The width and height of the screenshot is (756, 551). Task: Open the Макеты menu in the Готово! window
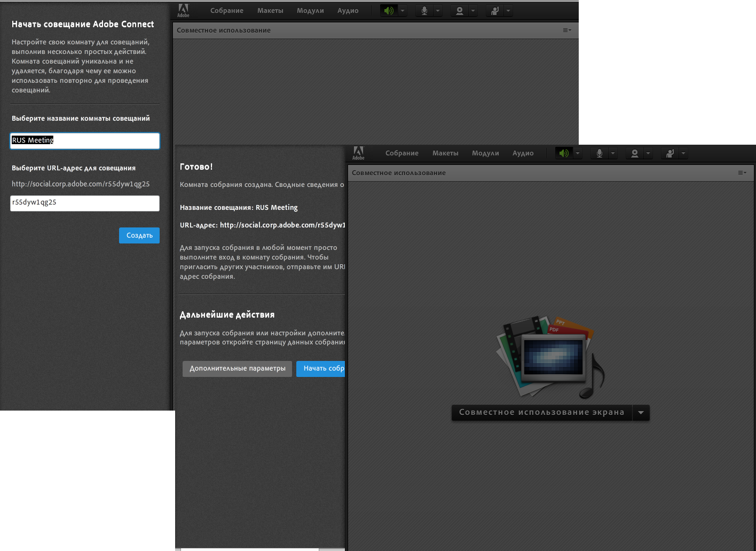pos(445,153)
